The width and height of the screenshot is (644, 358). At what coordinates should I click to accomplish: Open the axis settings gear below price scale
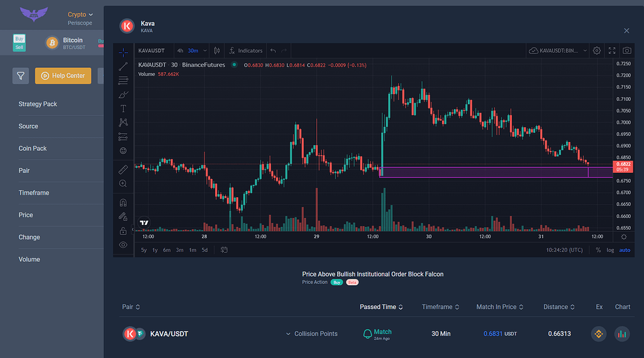[x=624, y=237]
